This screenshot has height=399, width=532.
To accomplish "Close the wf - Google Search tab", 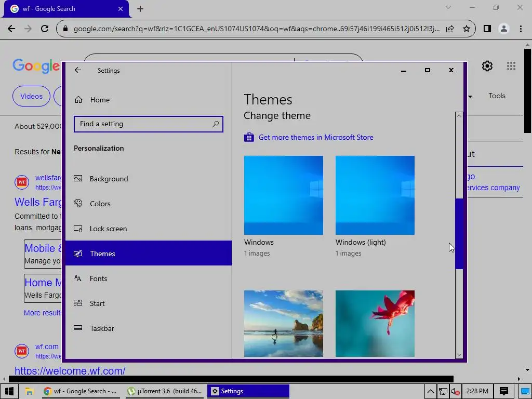I will click(x=121, y=9).
